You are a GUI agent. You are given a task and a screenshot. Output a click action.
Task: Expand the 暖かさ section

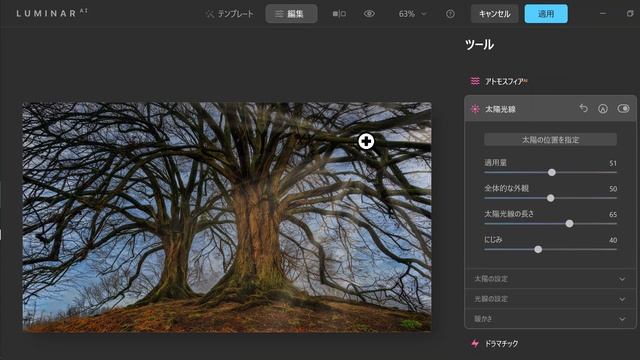click(550, 319)
